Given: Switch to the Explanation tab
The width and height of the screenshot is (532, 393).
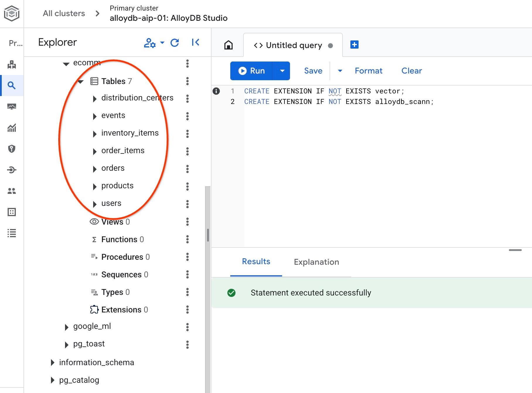Looking at the screenshot, I should (x=316, y=262).
